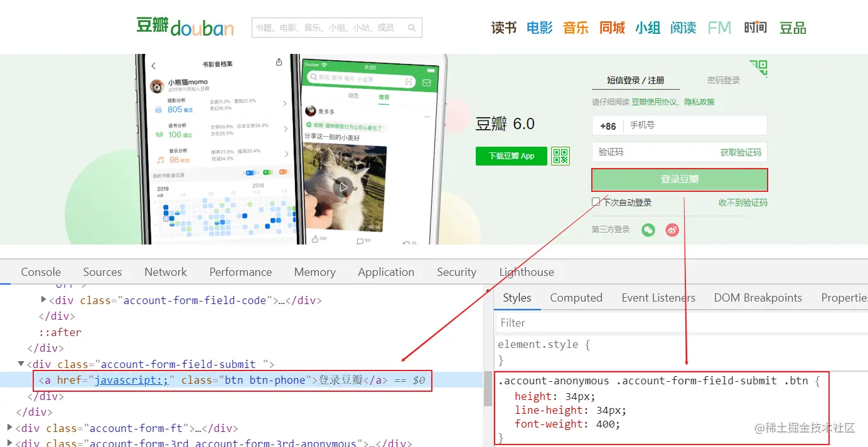
Task: Open the Event Listeners tab
Action: (x=658, y=298)
